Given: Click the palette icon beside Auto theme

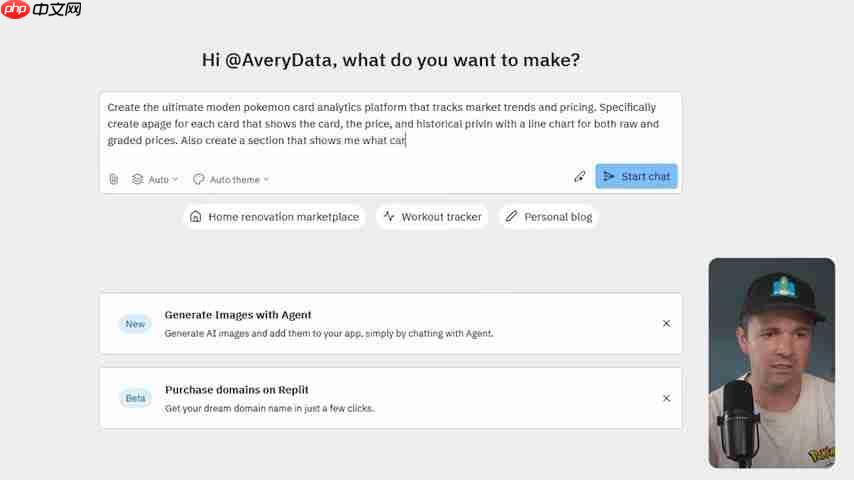Looking at the screenshot, I should (198, 179).
